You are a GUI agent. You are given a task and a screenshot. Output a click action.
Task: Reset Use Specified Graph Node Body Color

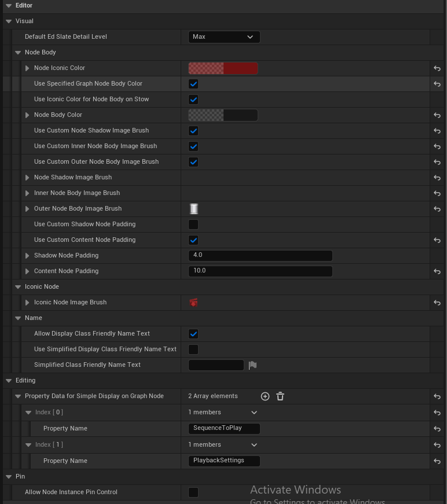pyautogui.click(x=437, y=84)
